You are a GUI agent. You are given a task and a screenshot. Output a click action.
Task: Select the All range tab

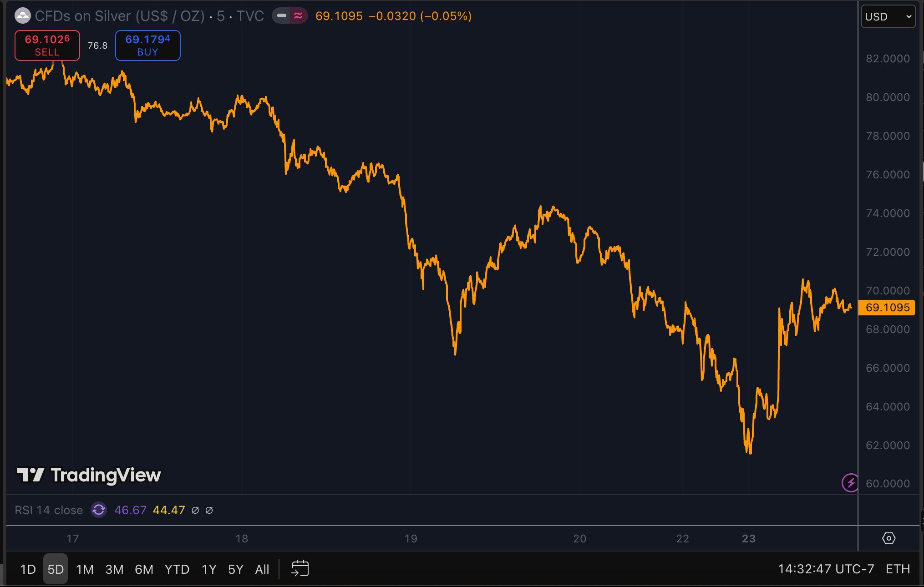(x=262, y=569)
